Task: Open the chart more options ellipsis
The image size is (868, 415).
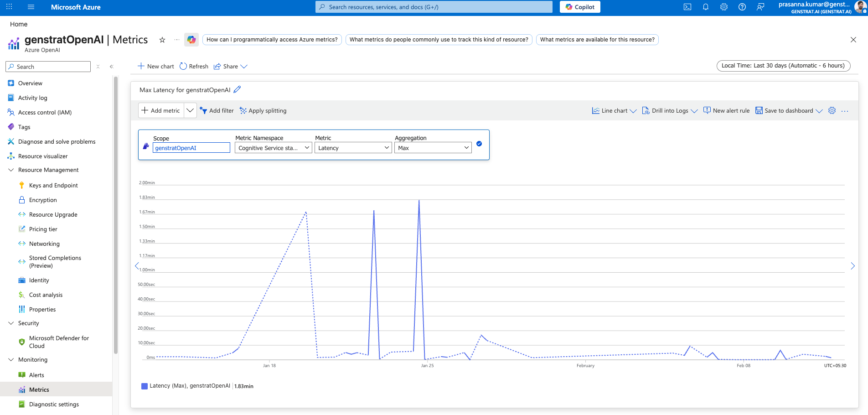Action: coord(845,111)
